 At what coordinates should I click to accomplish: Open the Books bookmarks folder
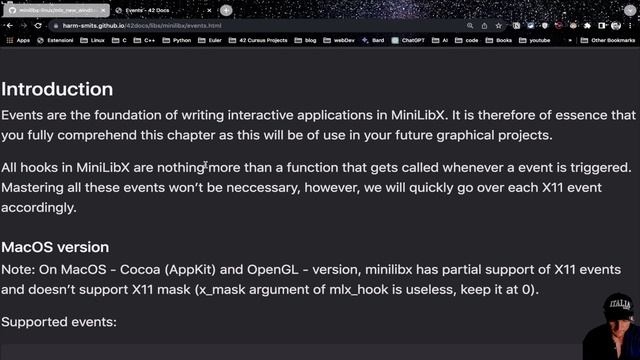499,40
